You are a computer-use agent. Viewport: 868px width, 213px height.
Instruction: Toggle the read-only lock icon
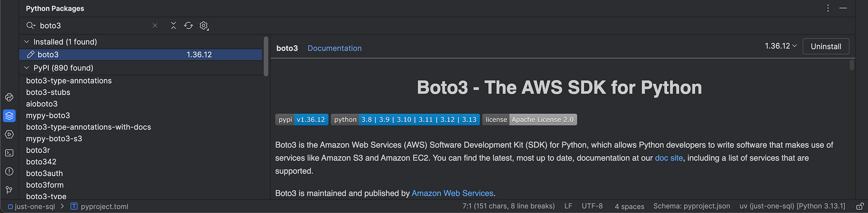click(x=859, y=206)
